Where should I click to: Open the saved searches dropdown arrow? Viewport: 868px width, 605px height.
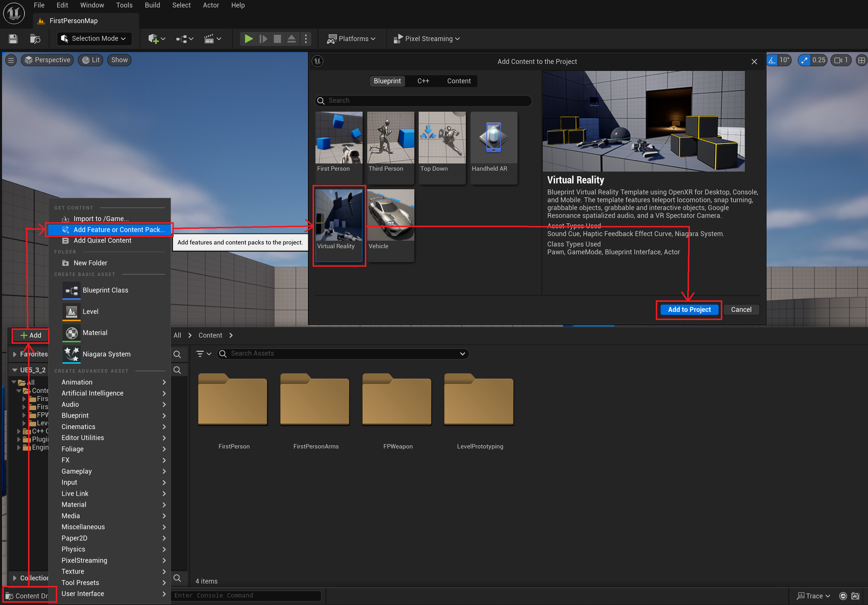coord(463,354)
